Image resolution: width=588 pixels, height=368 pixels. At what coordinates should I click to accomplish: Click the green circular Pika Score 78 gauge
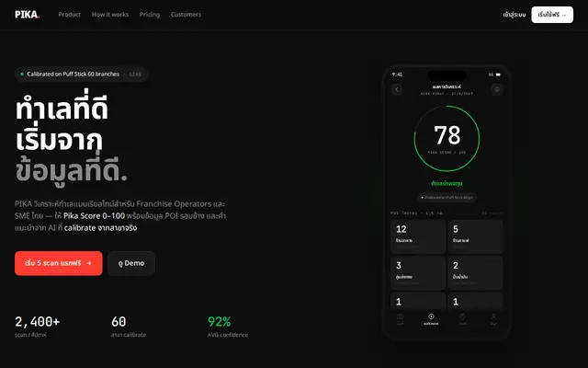pyautogui.click(x=447, y=139)
